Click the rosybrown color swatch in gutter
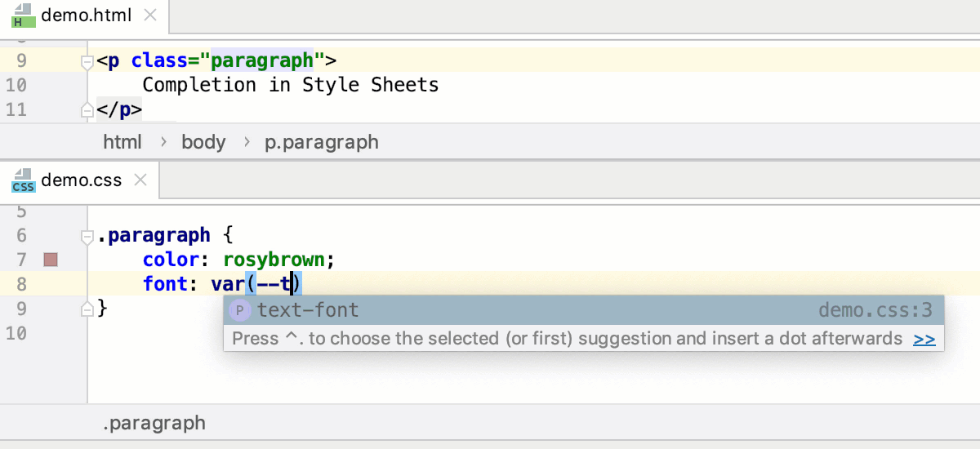The image size is (980, 449). (51, 260)
